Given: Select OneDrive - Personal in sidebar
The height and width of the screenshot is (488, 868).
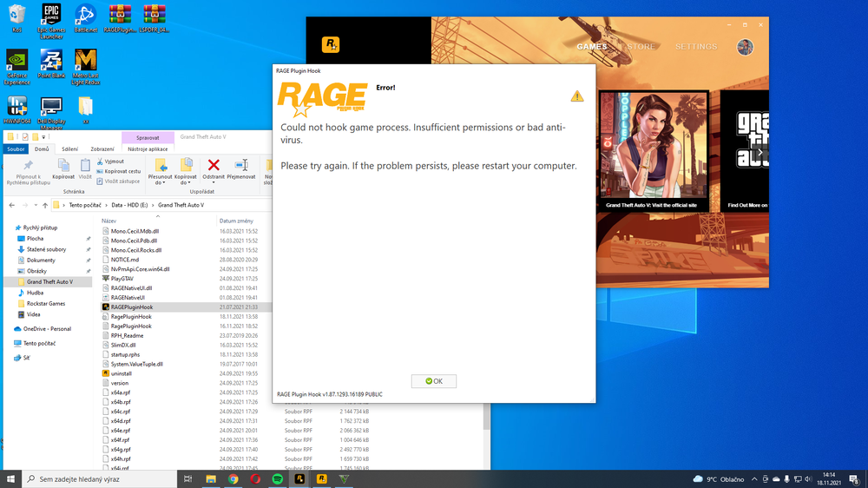Looking at the screenshot, I should [47, 329].
